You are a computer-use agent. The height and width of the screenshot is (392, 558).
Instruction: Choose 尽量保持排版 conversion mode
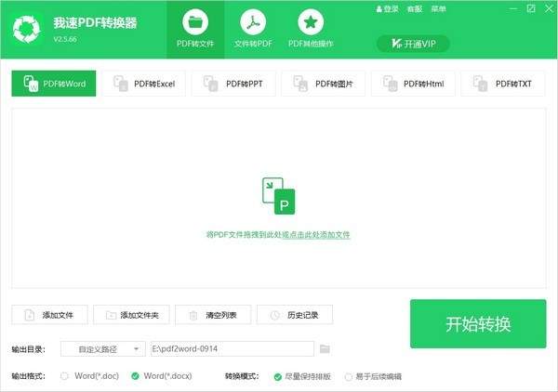302,376
